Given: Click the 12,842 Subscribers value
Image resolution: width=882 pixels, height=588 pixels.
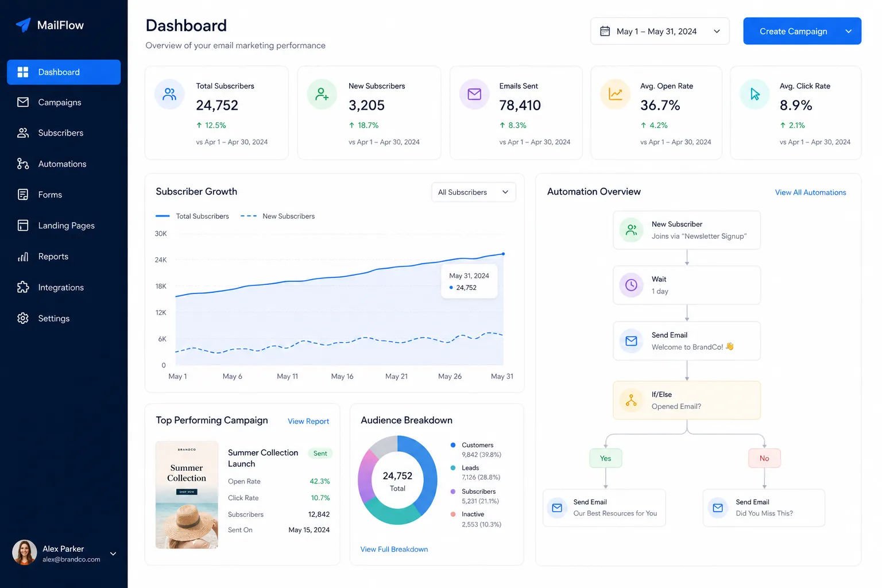Looking at the screenshot, I should coord(319,514).
